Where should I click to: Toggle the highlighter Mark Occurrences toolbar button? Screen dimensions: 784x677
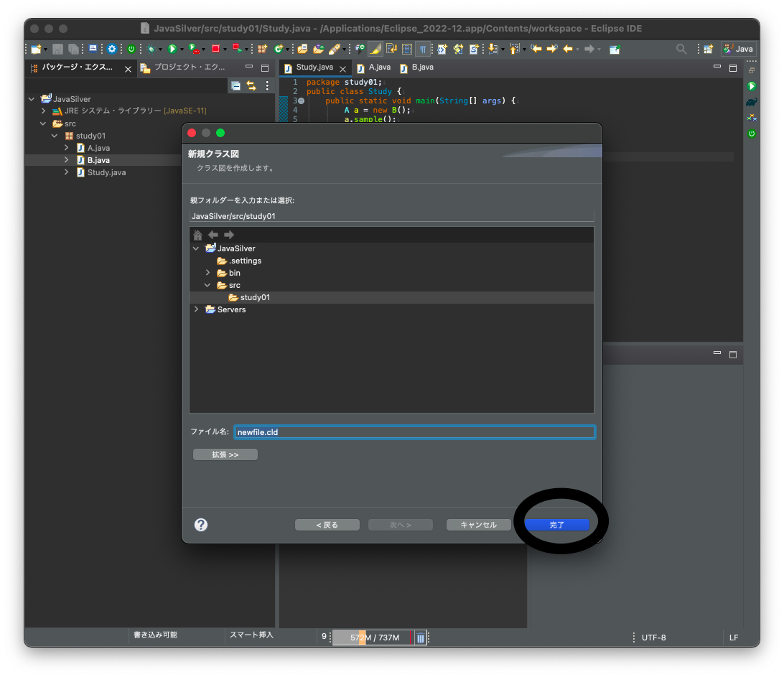coord(375,49)
